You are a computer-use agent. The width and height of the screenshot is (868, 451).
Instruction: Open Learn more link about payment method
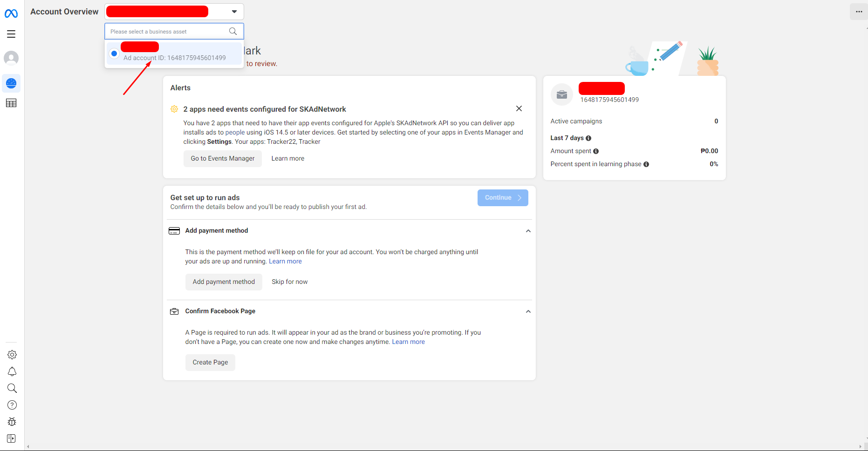(285, 262)
